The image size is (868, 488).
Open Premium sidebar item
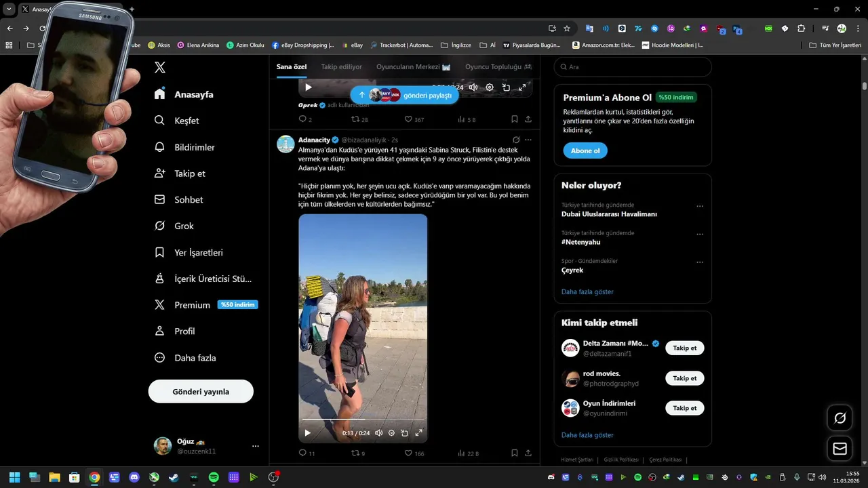[x=205, y=305]
